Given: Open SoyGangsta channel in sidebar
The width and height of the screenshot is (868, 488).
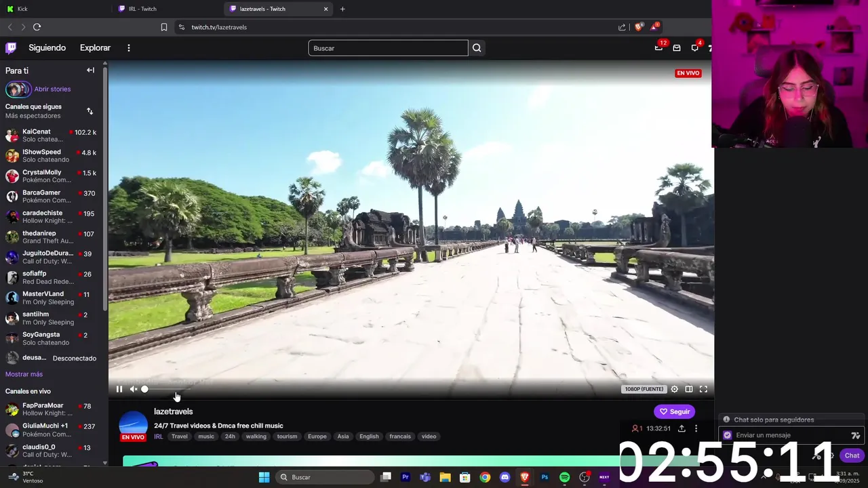Looking at the screenshot, I should coord(52,338).
